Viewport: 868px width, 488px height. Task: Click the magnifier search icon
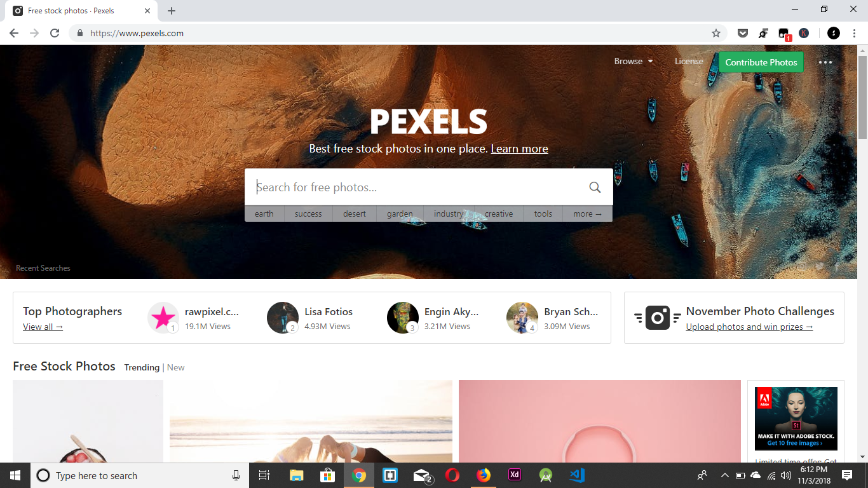coord(595,187)
